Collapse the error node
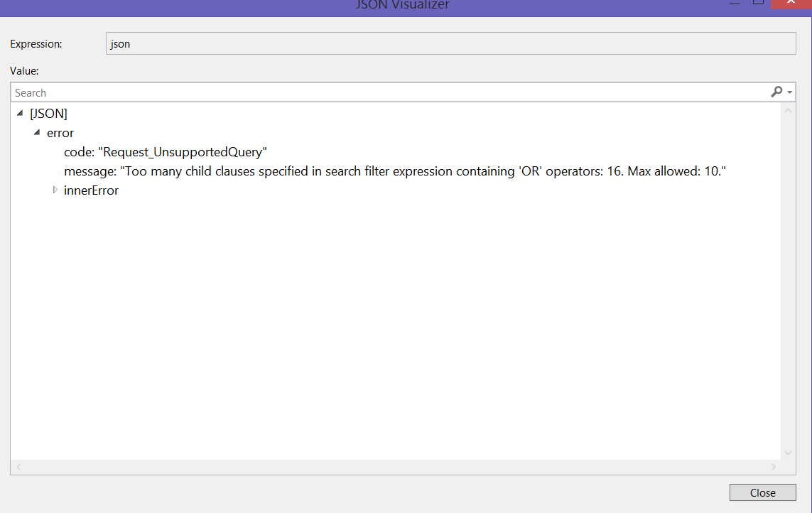The width and height of the screenshot is (812, 513). 36,133
